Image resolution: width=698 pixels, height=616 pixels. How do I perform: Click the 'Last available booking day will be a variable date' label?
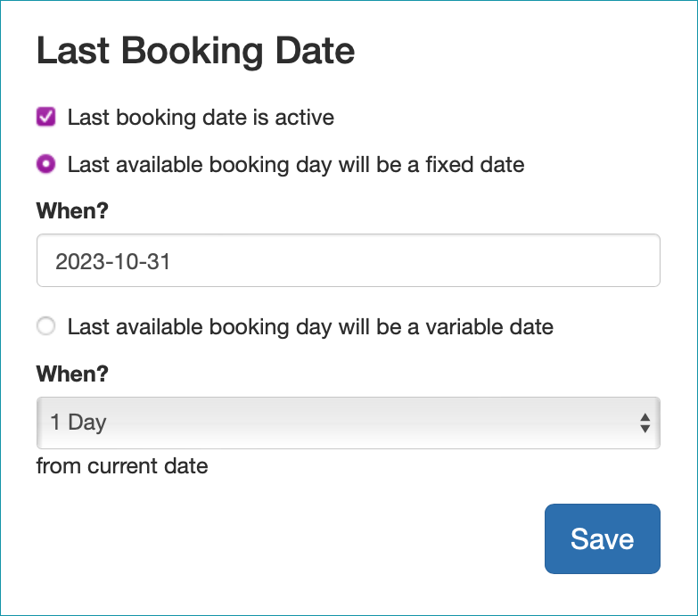[310, 327]
